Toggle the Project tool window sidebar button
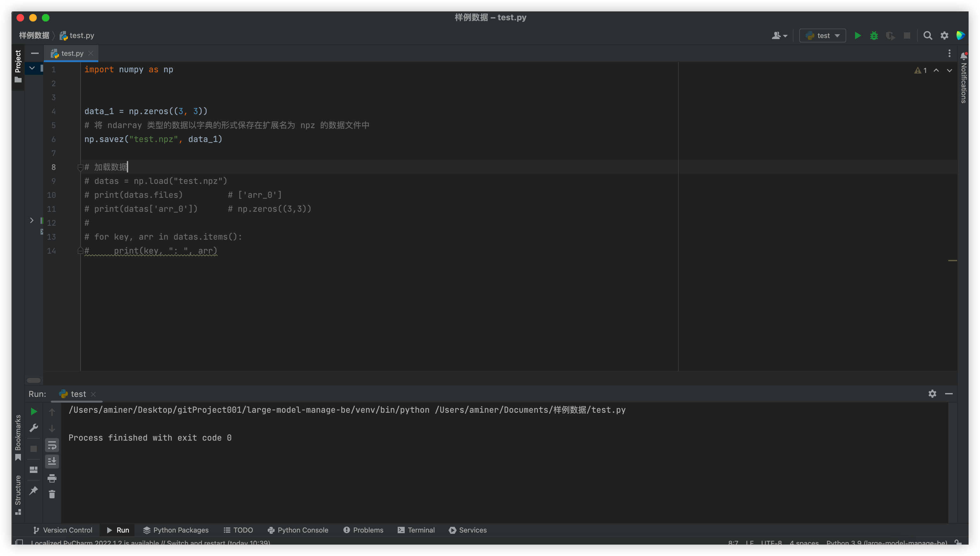The width and height of the screenshot is (980, 556). [18, 66]
